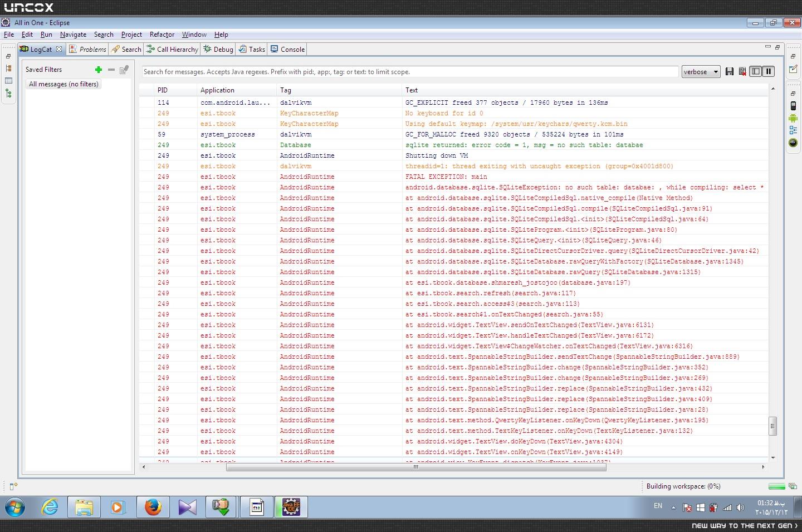The width and height of the screenshot is (802, 532).
Task: Switch to the Problems tab
Action: (x=87, y=49)
